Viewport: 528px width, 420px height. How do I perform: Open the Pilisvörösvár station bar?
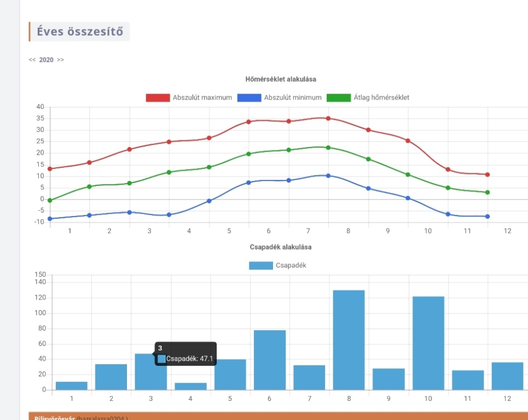[x=274, y=417]
